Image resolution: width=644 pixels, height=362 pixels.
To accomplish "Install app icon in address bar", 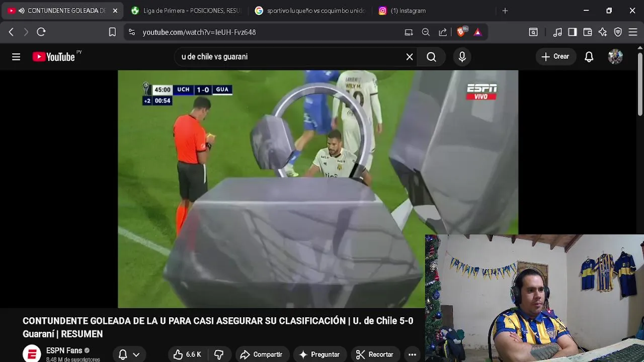I will pyautogui.click(x=409, y=32).
